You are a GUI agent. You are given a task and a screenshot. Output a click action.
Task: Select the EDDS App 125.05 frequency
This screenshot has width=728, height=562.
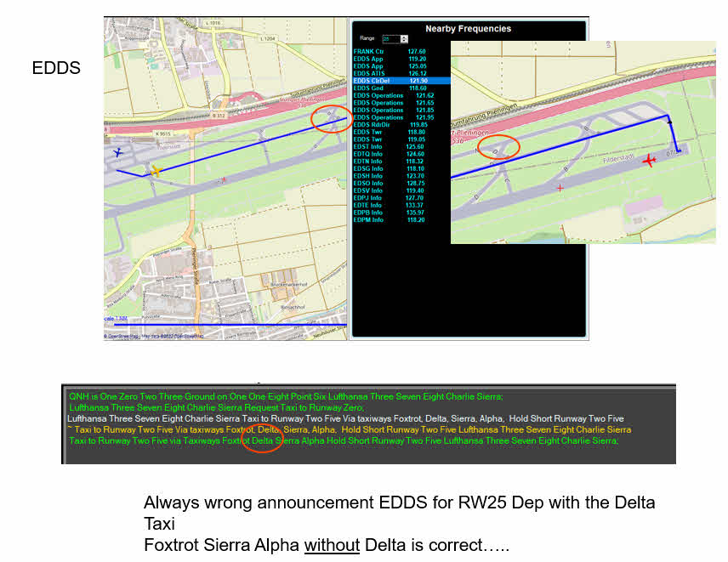[390, 66]
